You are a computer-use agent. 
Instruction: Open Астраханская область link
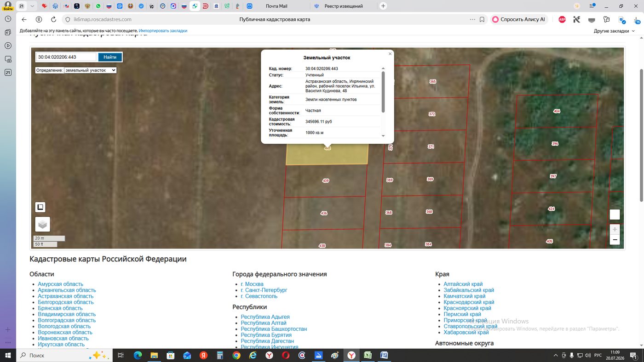(x=65, y=296)
